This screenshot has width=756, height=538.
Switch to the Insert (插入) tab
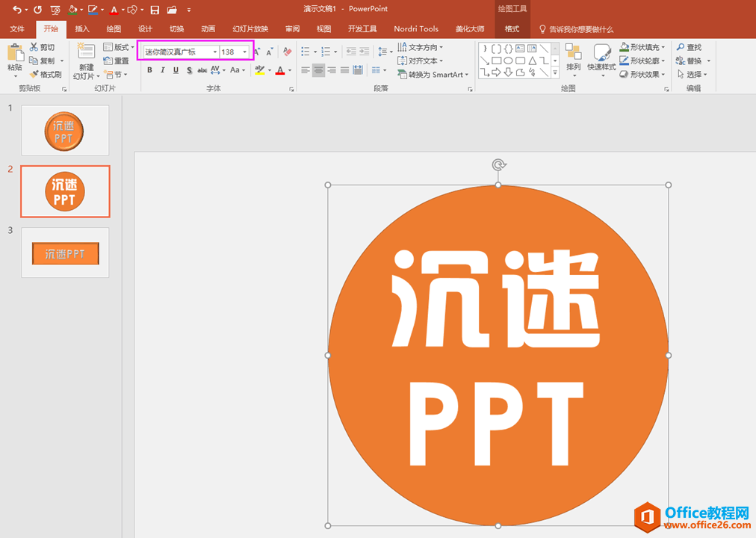[x=82, y=29]
